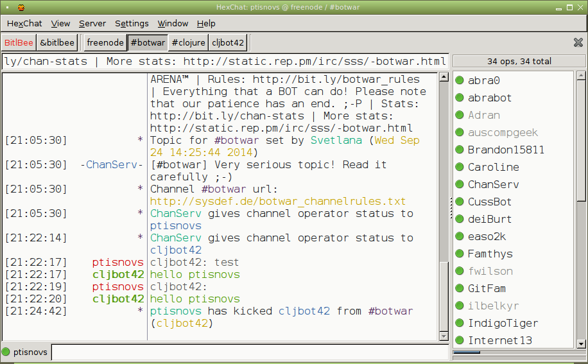Click ptisnovs nick at the 21:22:17 message
Screen dimensions: 588x364
[x=117, y=263]
